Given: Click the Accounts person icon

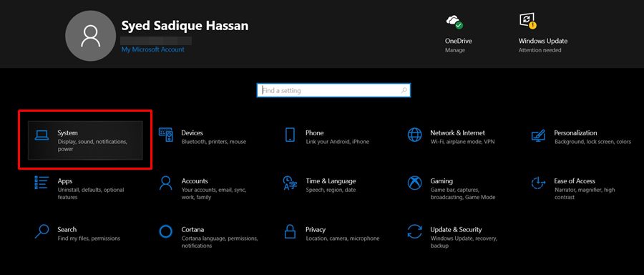Looking at the screenshot, I should click(165, 183).
